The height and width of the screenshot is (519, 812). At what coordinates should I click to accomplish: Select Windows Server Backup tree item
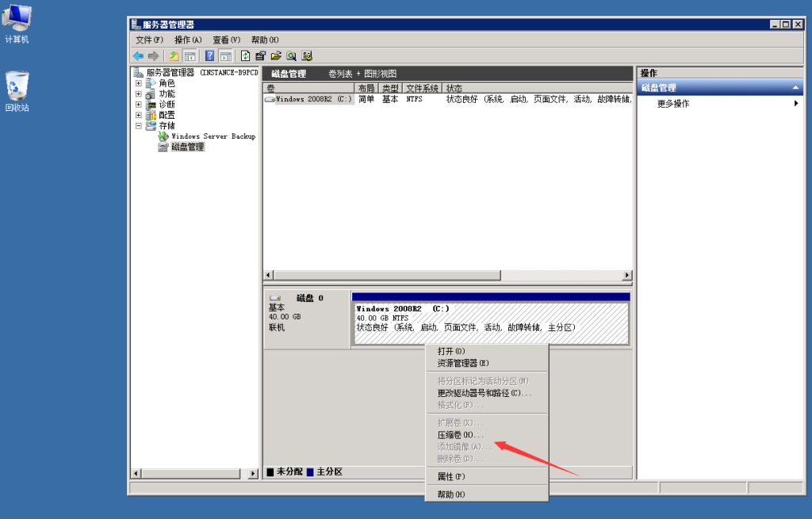(x=213, y=136)
